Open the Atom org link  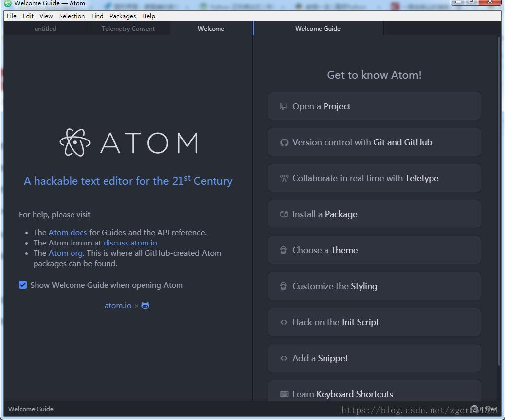point(66,253)
